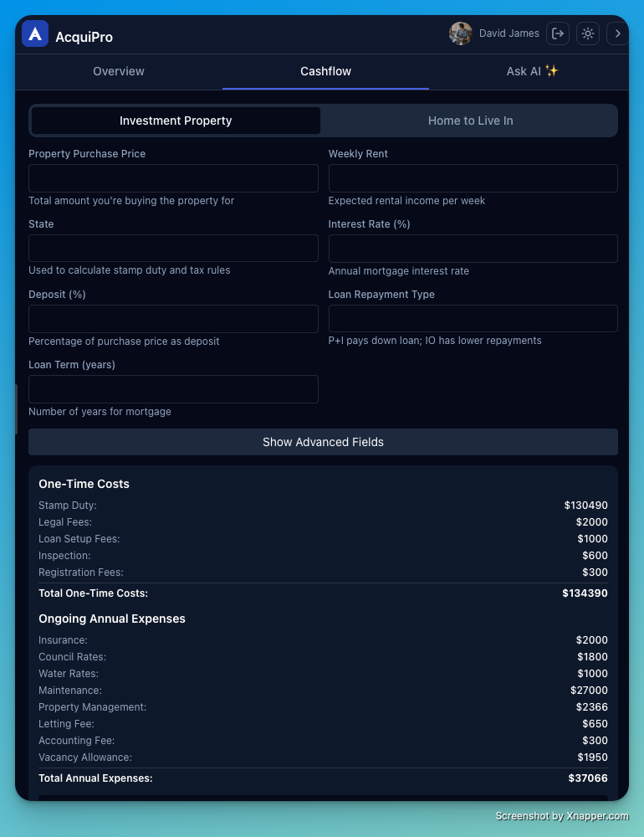Image resolution: width=644 pixels, height=837 pixels.
Task: Click the AcquiPro brand name
Action: click(84, 37)
